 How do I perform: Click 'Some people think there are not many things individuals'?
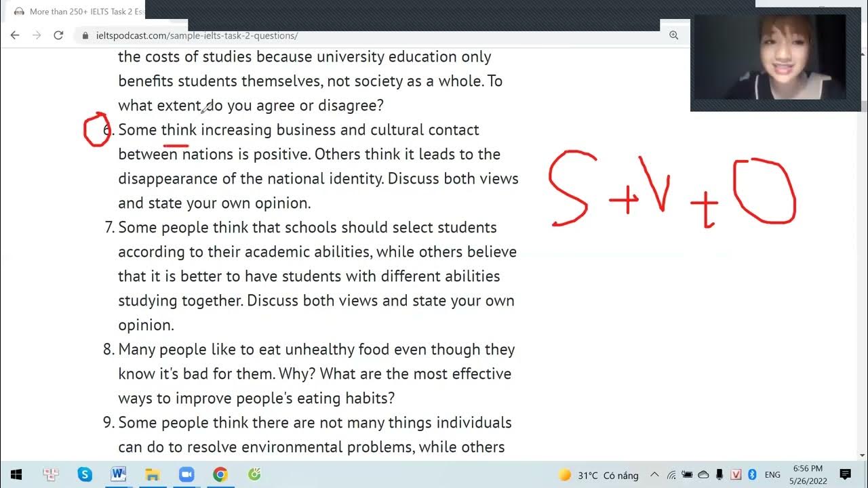point(315,422)
